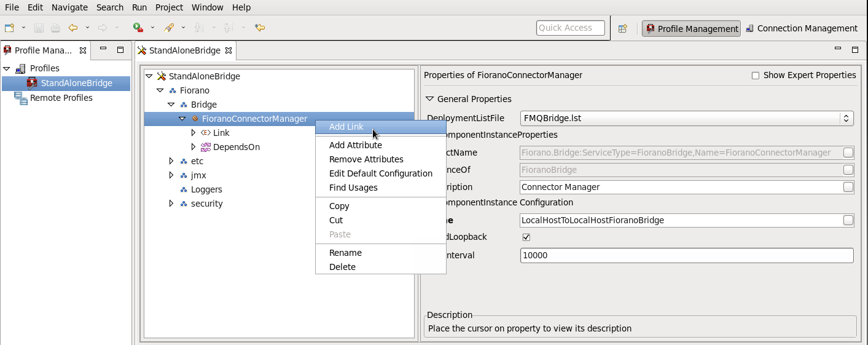Open the Window menu

click(208, 7)
